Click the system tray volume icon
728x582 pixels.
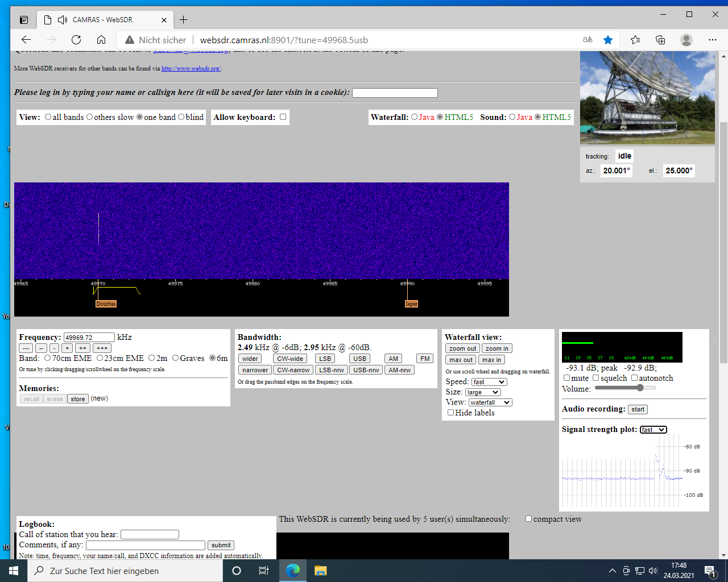point(652,571)
